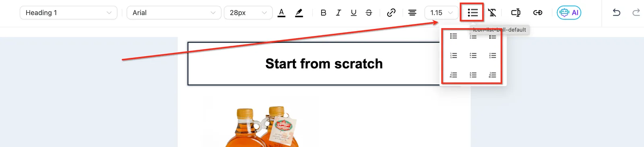
Task: Open the text alignment option
Action: pyautogui.click(x=412, y=13)
